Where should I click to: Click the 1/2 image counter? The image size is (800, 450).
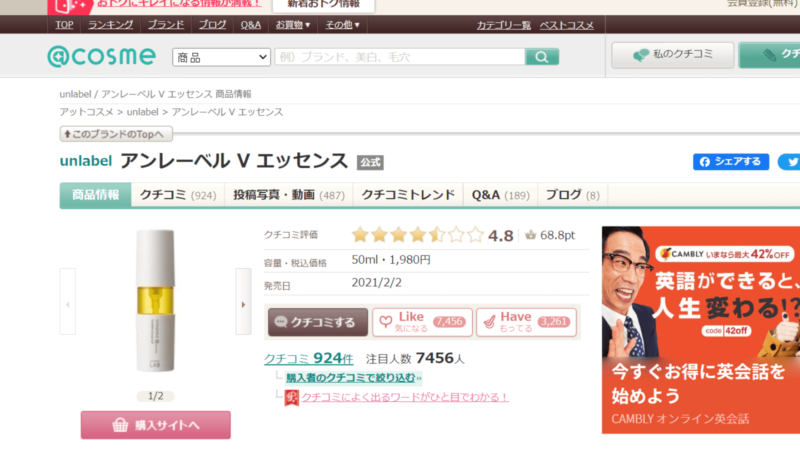pos(156,396)
